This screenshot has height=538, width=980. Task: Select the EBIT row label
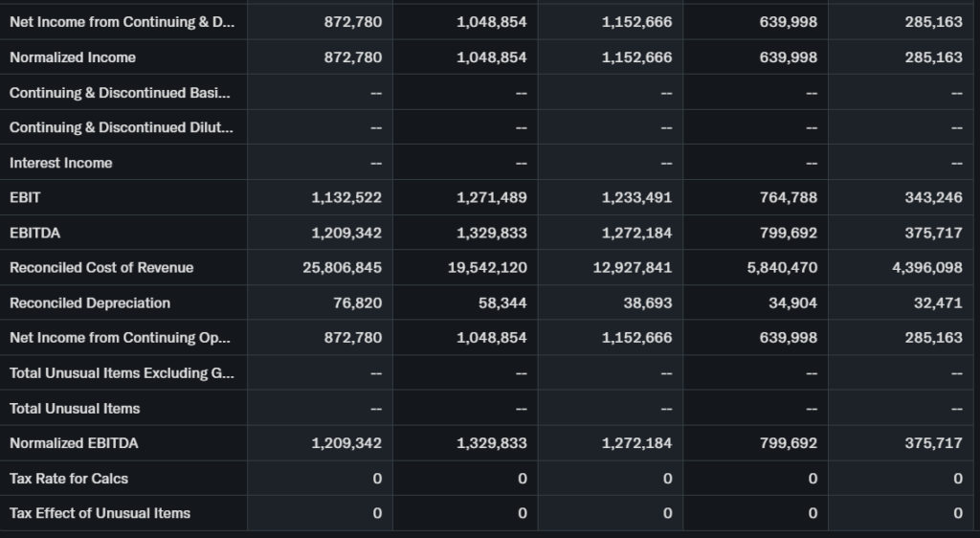[26, 197]
